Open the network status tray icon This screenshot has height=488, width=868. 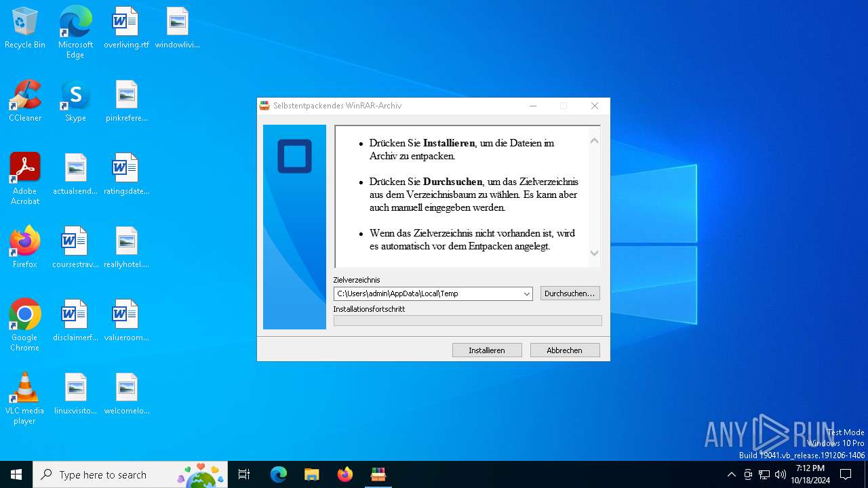tap(764, 474)
